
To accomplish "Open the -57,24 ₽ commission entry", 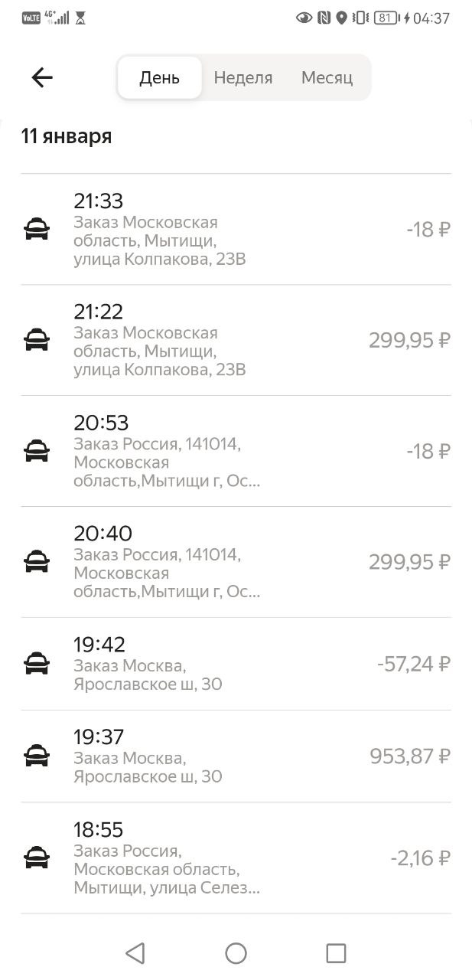I will click(x=413, y=664).
